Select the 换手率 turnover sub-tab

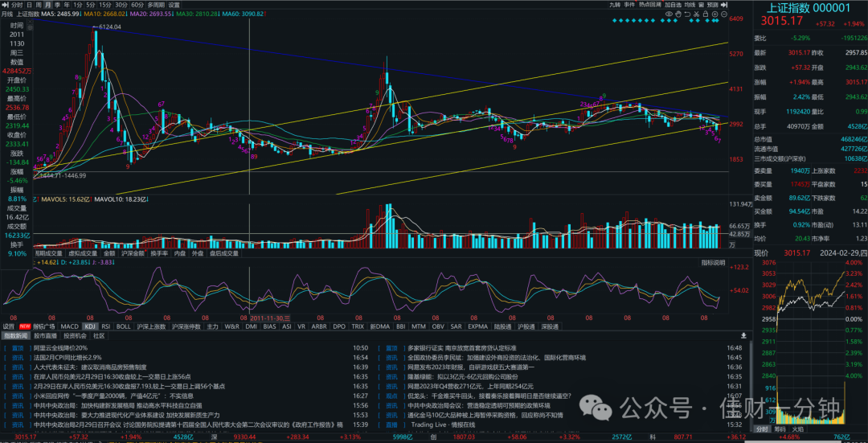159,253
